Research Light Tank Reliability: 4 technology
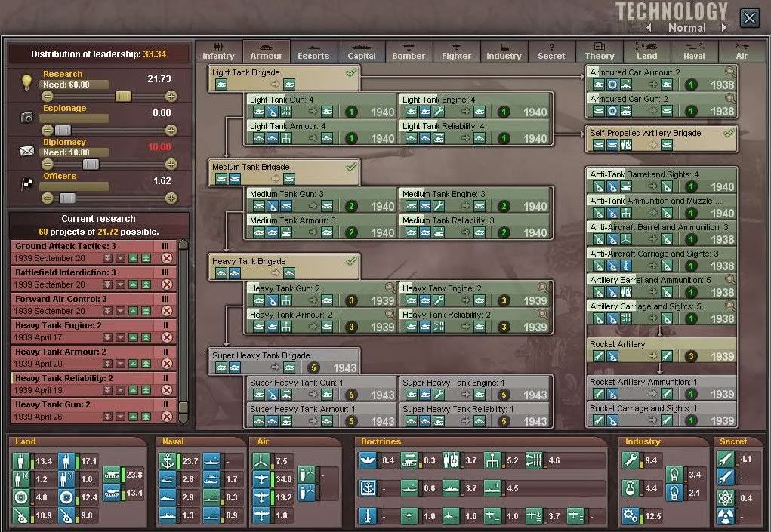Viewport: 771px width, 532px height. coord(473,132)
